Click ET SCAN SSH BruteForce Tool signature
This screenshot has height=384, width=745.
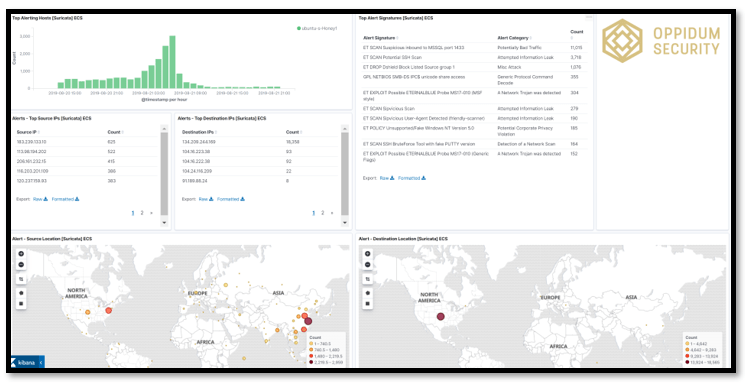pos(419,144)
